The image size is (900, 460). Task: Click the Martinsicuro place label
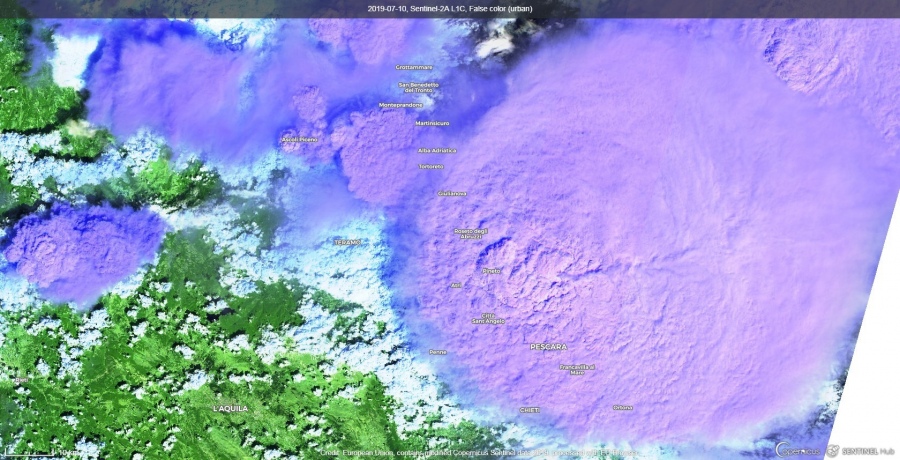pyautogui.click(x=433, y=123)
